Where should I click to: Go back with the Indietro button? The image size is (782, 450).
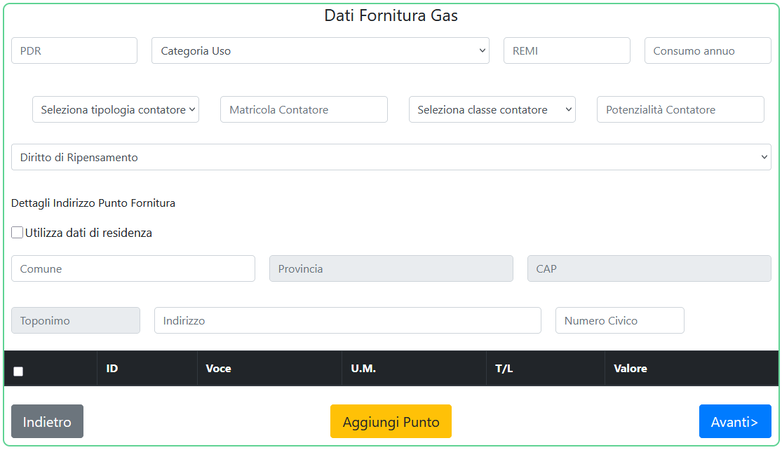tap(47, 422)
